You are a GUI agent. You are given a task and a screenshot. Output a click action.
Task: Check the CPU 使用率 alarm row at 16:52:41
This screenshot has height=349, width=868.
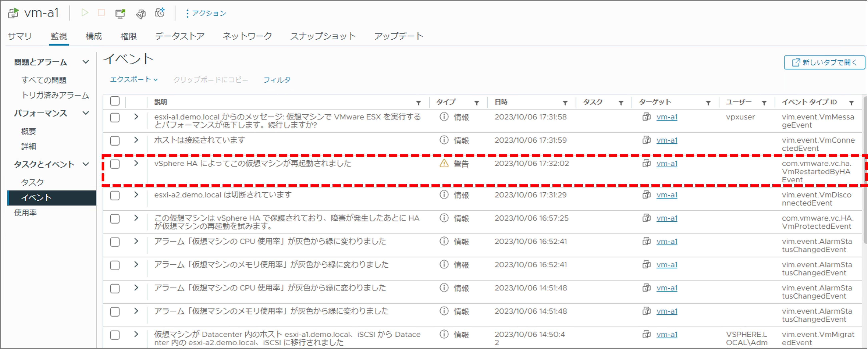(x=115, y=242)
